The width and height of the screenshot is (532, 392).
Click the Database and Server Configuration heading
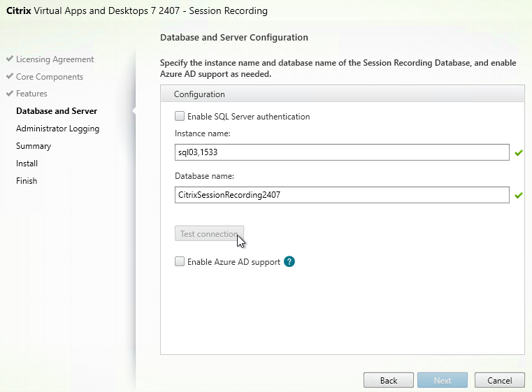[234, 37]
